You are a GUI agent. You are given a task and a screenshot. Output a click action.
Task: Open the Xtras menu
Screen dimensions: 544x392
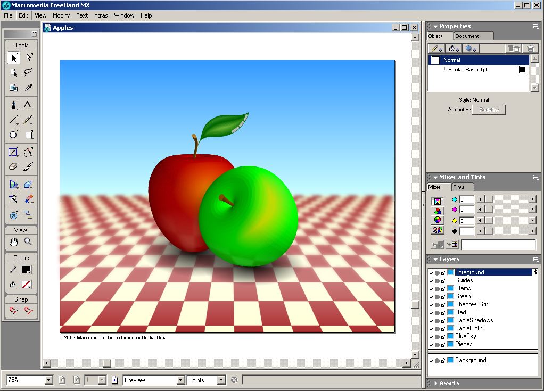click(101, 15)
